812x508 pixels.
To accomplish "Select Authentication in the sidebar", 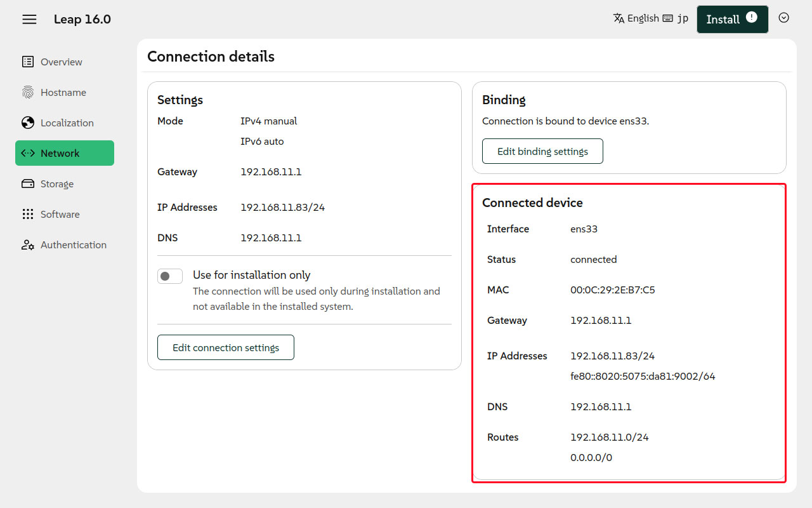I will point(73,244).
